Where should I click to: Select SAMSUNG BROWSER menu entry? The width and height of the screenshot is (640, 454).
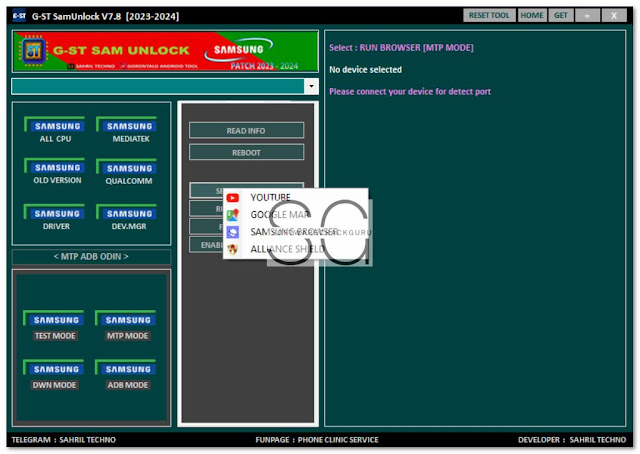coord(296,232)
